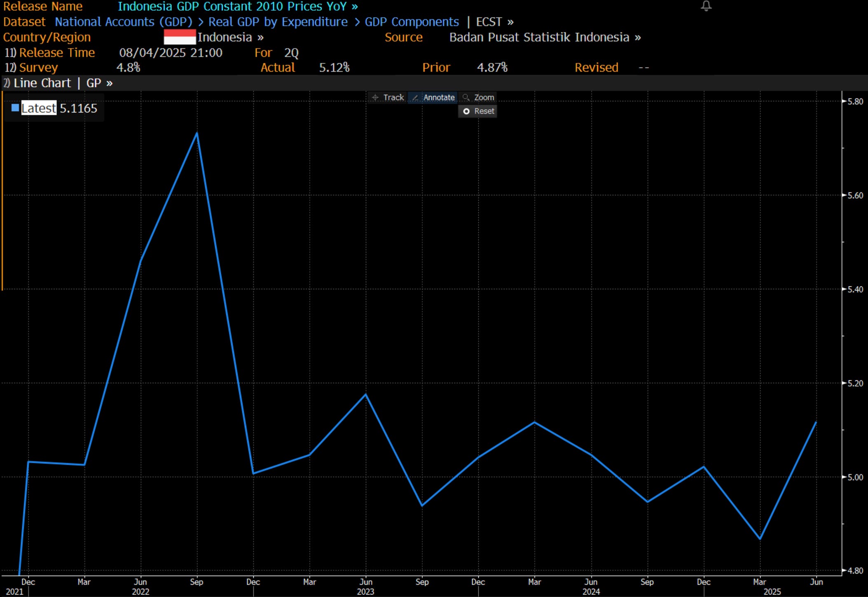The height and width of the screenshot is (597, 868).
Task: Click the Sep 2022 peak point
Action: click(197, 133)
